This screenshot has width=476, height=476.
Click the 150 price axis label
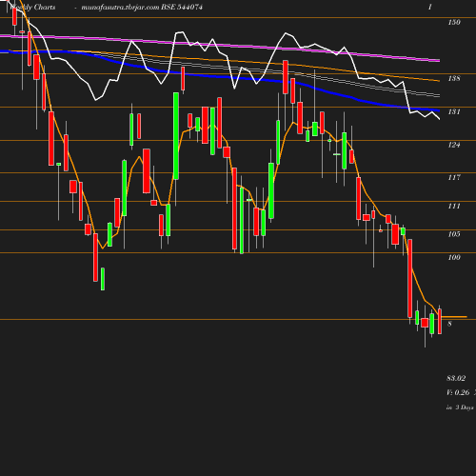click(x=454, y=22)
